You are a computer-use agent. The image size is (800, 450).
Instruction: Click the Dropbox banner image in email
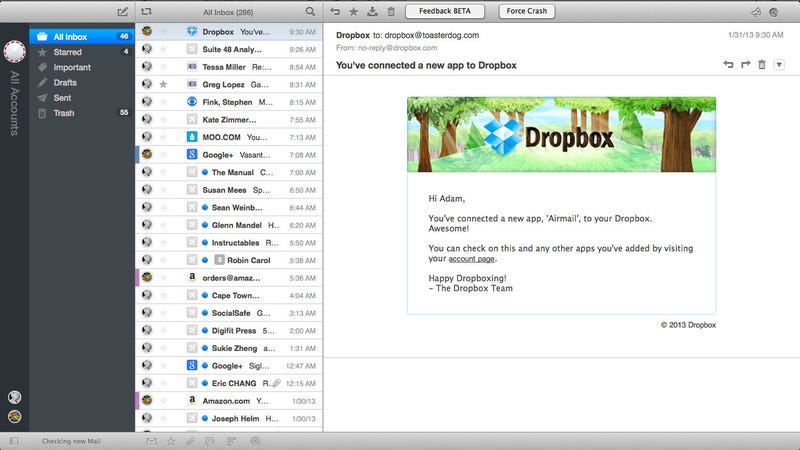561,135
